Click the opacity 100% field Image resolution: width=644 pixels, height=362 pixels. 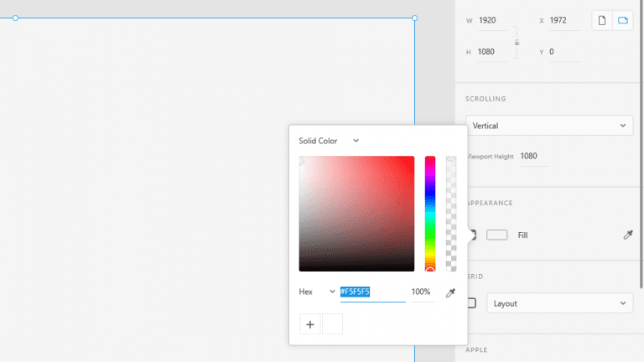tap(423, 292)
